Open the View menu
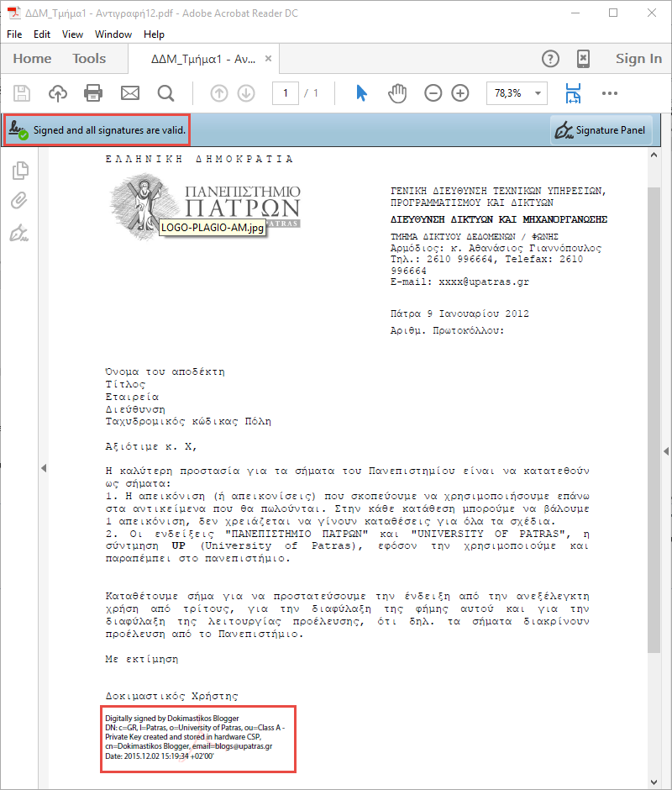The image size is (672, 790). click(x=72, y=34)
